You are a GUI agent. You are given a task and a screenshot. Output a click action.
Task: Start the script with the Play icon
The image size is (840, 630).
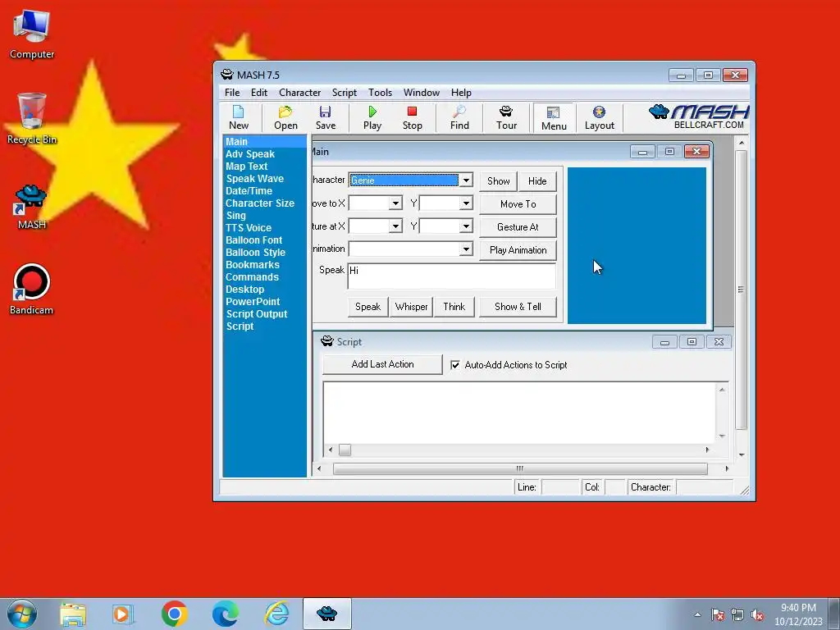372,118
